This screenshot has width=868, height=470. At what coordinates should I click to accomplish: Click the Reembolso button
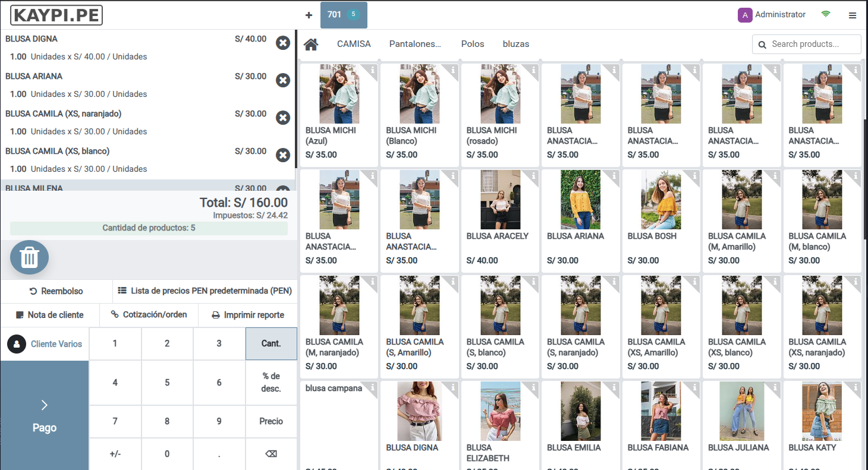[x=56, y=291]
